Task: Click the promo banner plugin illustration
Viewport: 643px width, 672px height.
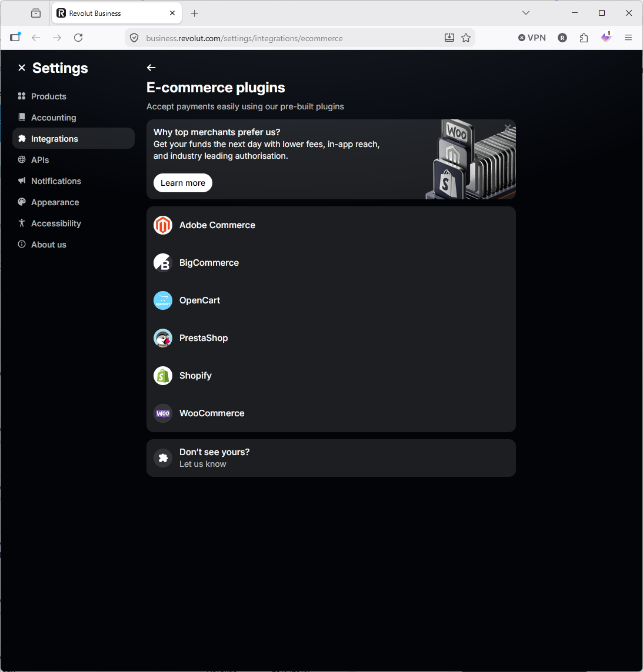Action: pyautogui.click(x=471, y=159)
